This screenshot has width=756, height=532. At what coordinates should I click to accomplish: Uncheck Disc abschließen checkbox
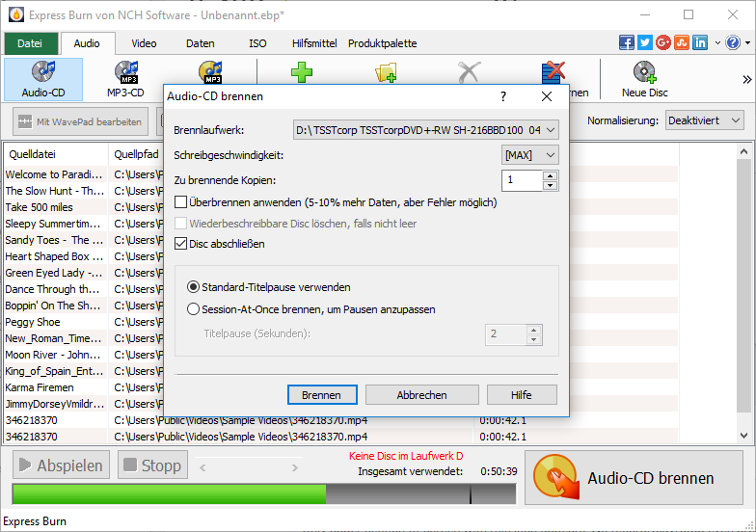tap(181, 243)
